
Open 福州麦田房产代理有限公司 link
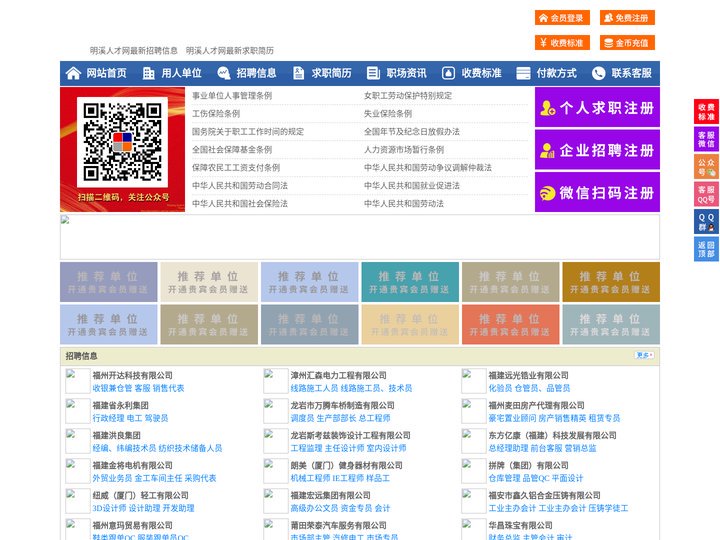536,405
